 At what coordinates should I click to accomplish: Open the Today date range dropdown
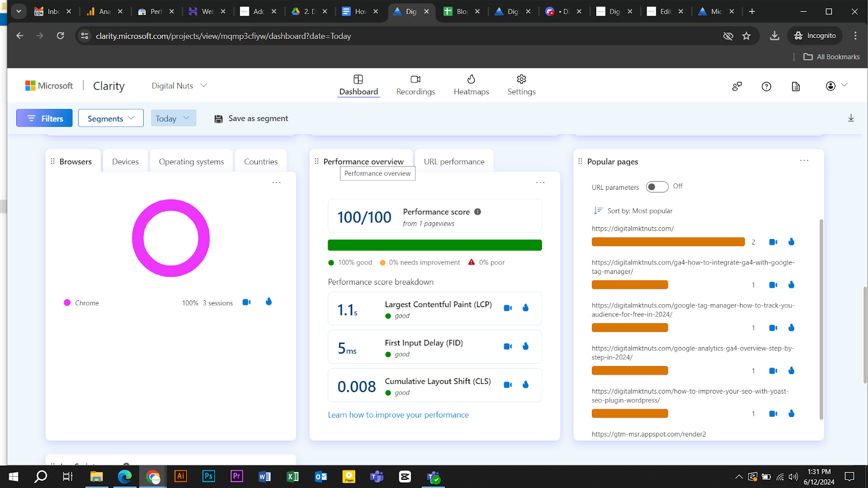tap(173, 118)
